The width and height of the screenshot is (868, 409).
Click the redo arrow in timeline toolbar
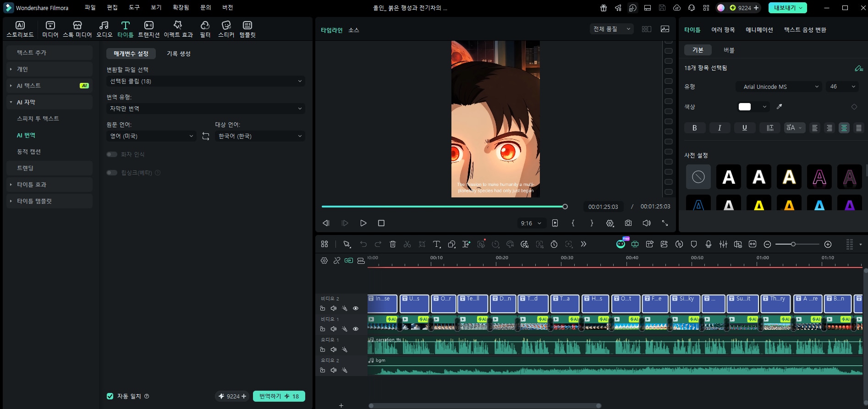point(378,244)
